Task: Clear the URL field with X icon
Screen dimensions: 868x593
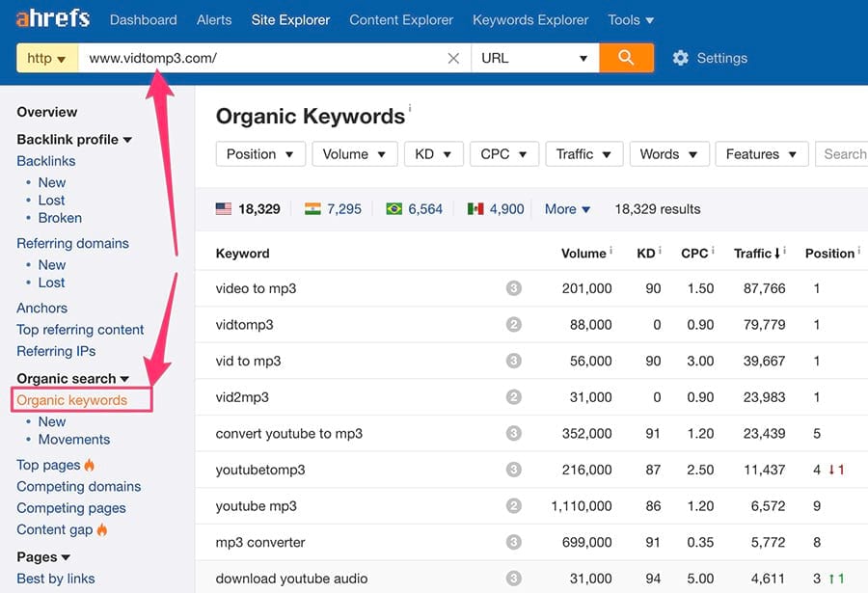Action: (x=453, y=58)
